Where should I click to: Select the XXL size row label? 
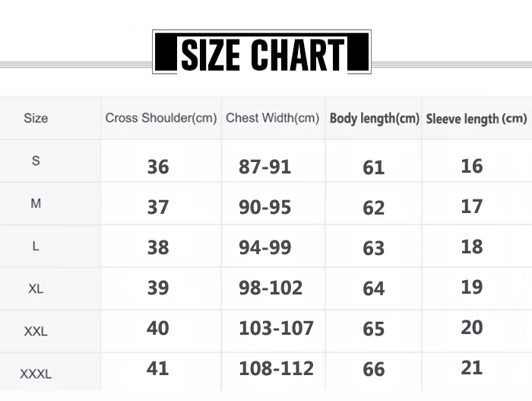36,331
